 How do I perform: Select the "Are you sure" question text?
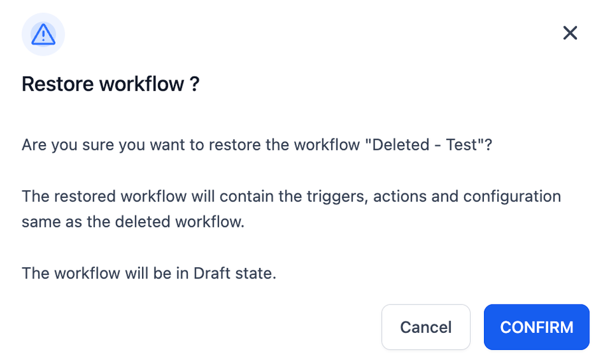257,145
